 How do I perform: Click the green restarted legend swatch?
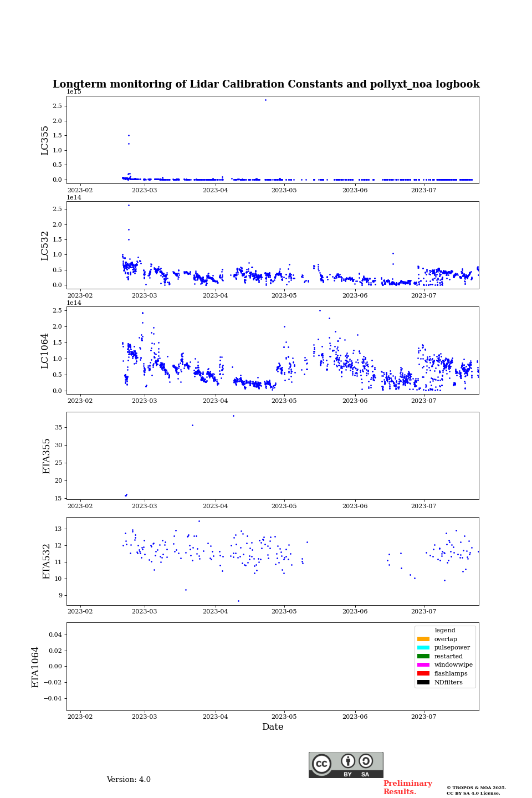[423, 656]
